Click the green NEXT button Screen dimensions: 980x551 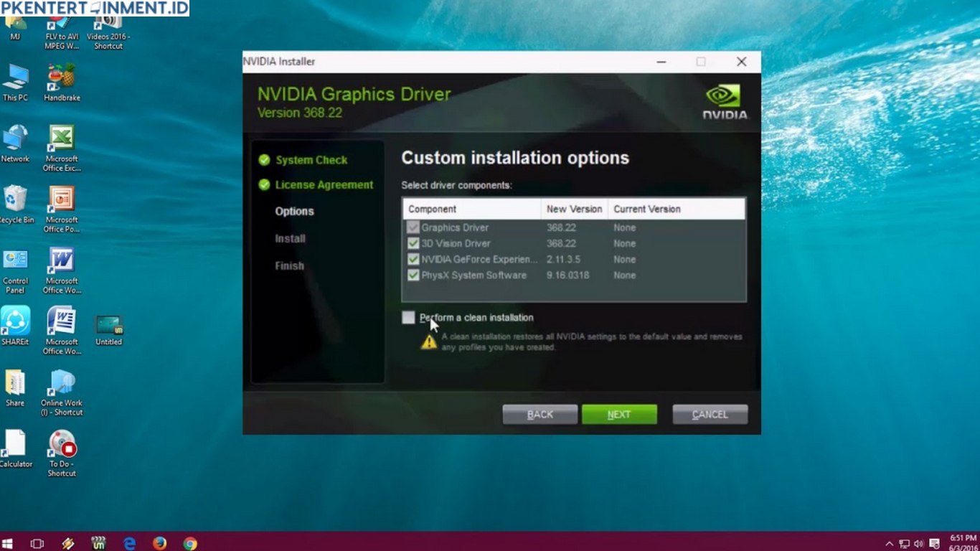(x=619, y=415)
